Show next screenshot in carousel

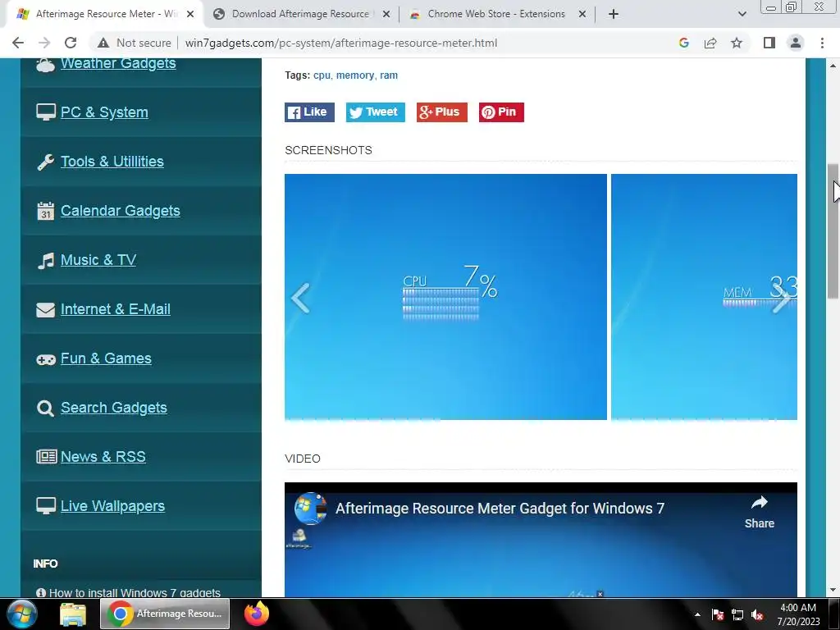coord(782,297)
